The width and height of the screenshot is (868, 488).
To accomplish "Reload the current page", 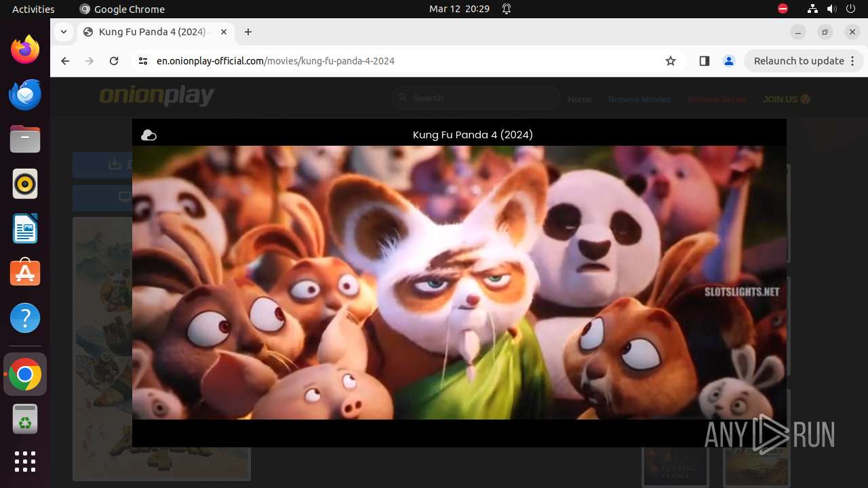I will [x=114, y=61].
